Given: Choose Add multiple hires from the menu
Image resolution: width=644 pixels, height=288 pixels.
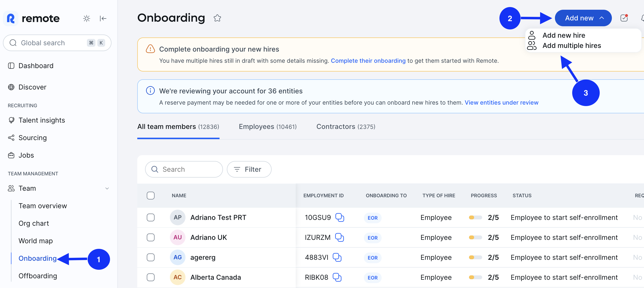Looking at the screenshot, I should 571,45.
